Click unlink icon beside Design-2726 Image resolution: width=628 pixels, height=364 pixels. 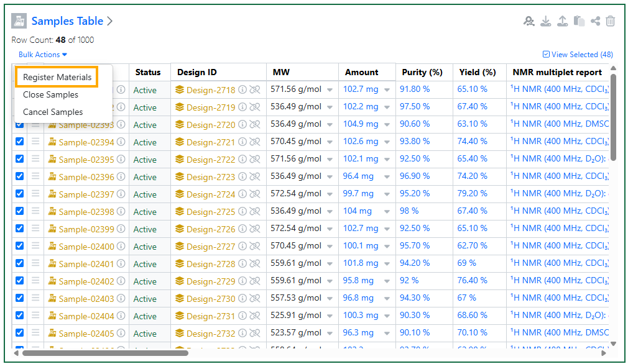[255, 229]
